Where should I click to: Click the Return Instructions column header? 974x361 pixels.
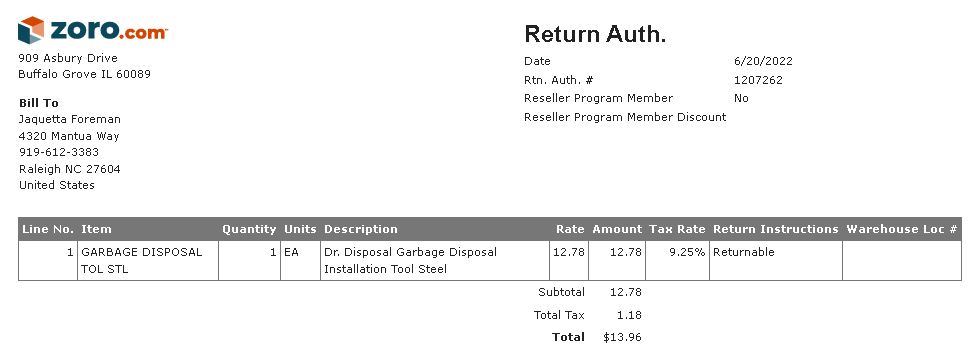[776, 229]
